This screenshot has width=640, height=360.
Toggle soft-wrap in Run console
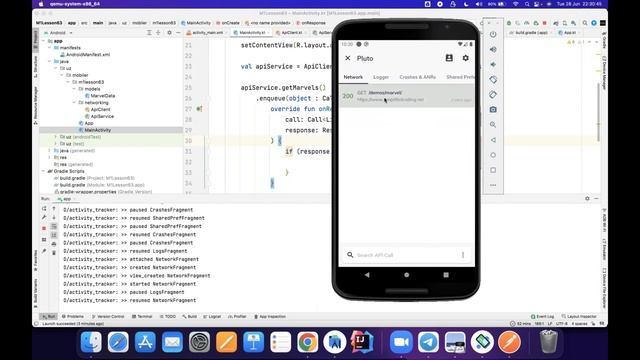[x=54, y=226]
